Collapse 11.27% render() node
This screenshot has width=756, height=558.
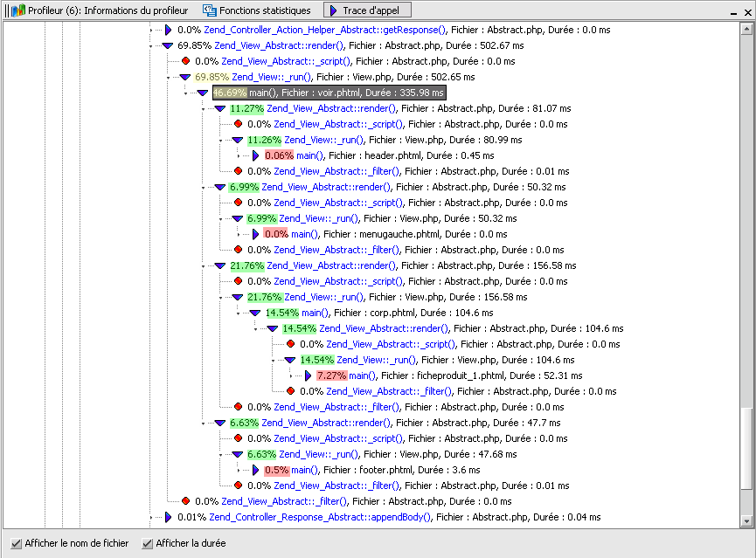coord(220,108)
